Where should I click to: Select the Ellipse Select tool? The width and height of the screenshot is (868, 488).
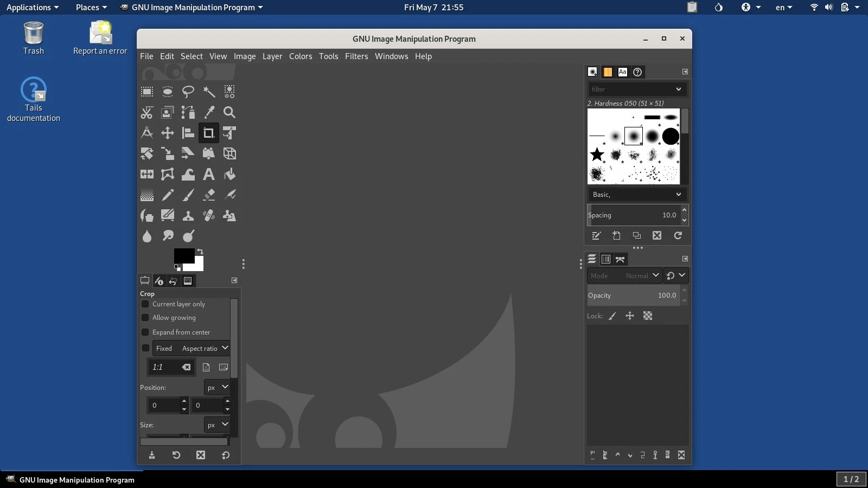click(168, 92)
